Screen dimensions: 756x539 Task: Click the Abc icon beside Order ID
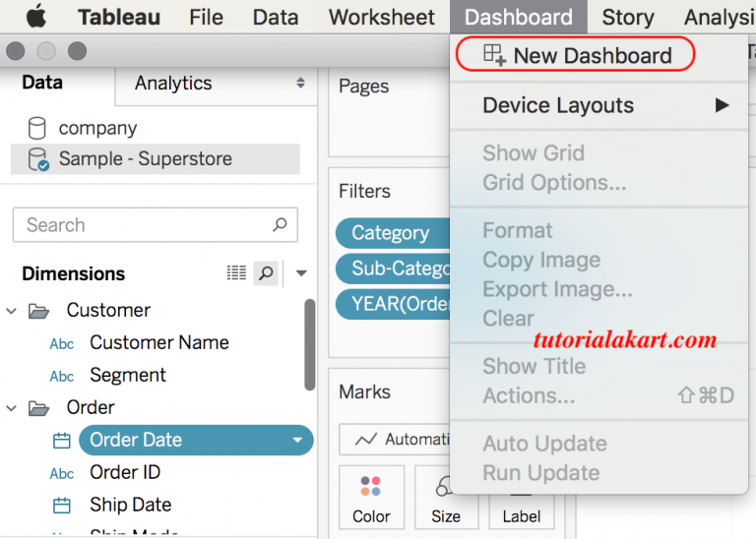tap(62, 473)
